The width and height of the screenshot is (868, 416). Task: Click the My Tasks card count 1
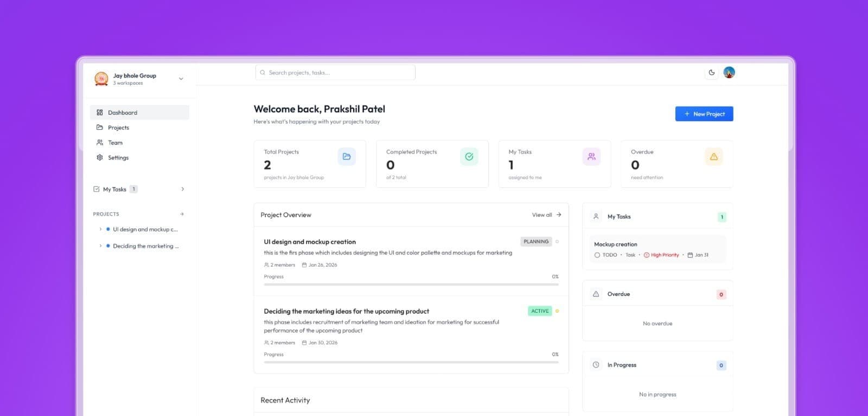[511, 165]
